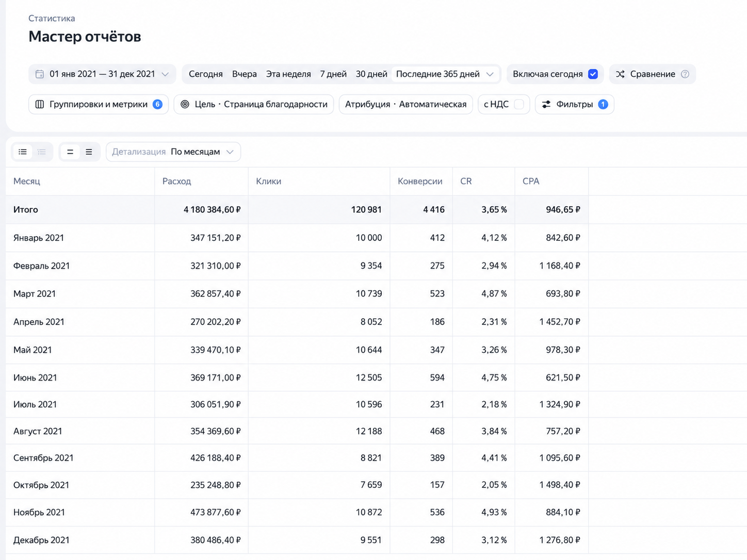Click the Фильтры sliders icon

click(x=546, y=104)
